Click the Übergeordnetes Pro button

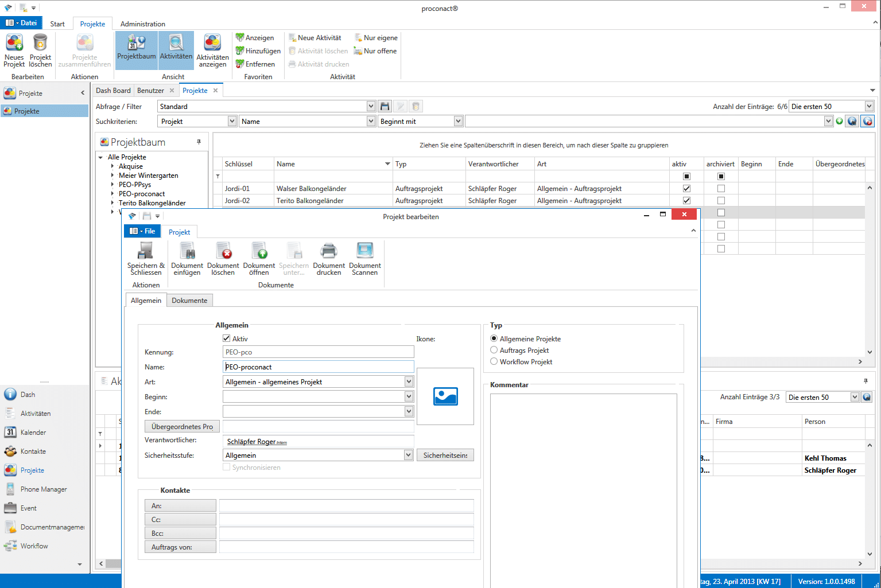tap(182, 427)
